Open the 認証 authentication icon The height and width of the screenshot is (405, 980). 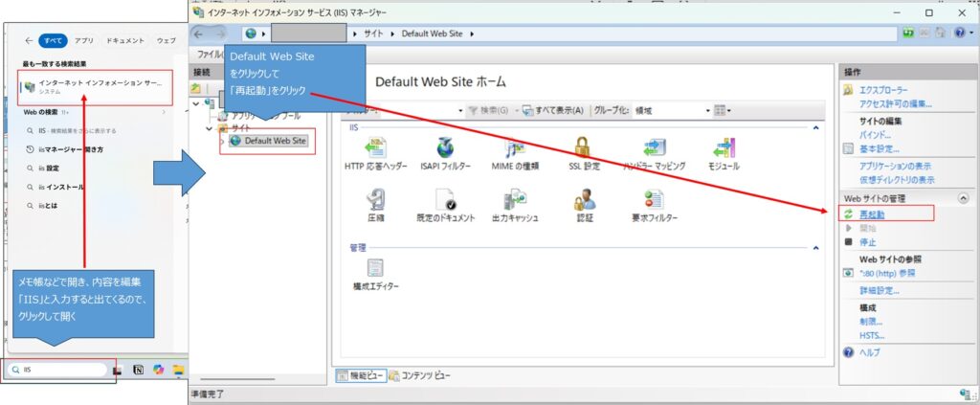pos(584,200)
